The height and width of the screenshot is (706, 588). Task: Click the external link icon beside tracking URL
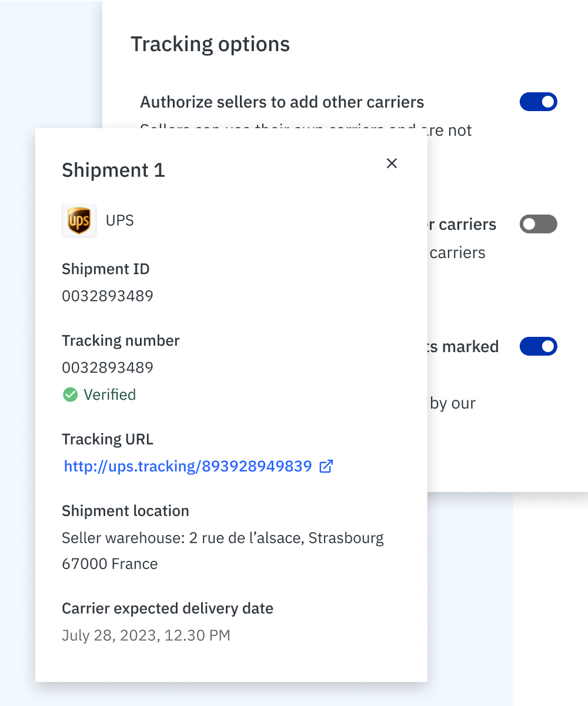coord(326,467)
